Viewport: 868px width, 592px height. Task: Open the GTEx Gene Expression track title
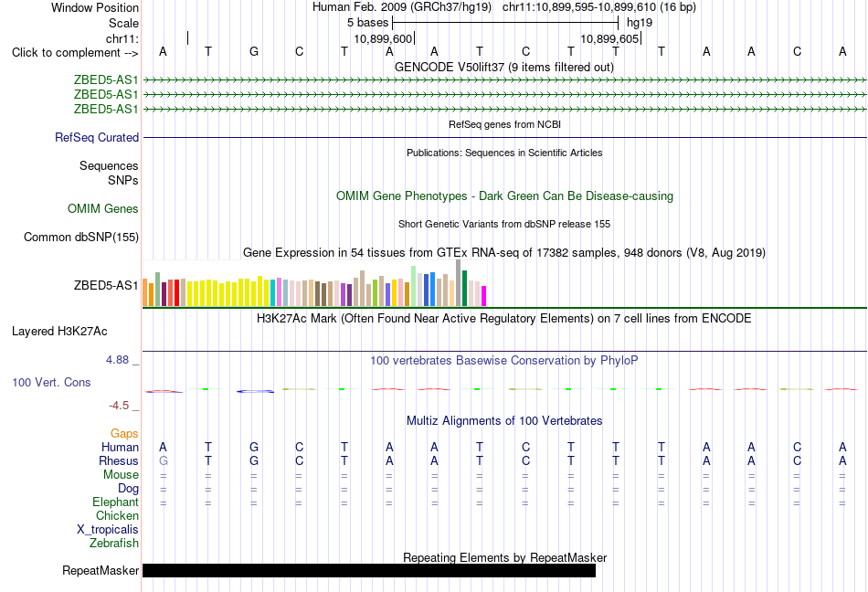(504, 253)
